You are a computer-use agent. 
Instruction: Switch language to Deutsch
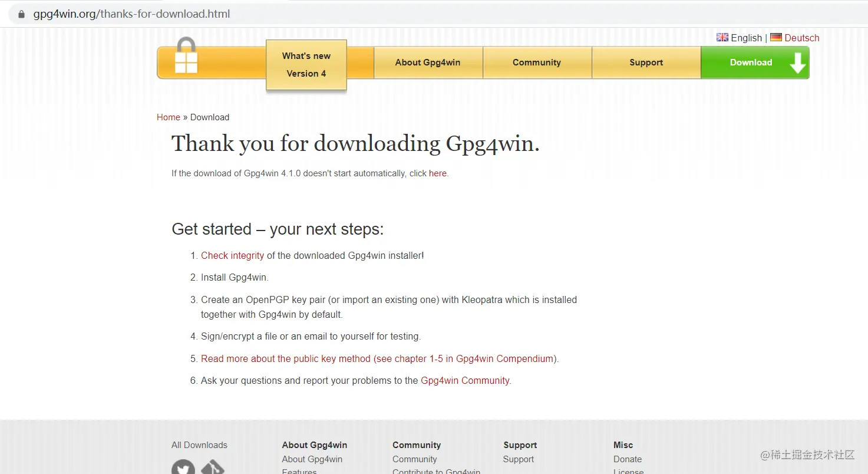tap(802, 38)
